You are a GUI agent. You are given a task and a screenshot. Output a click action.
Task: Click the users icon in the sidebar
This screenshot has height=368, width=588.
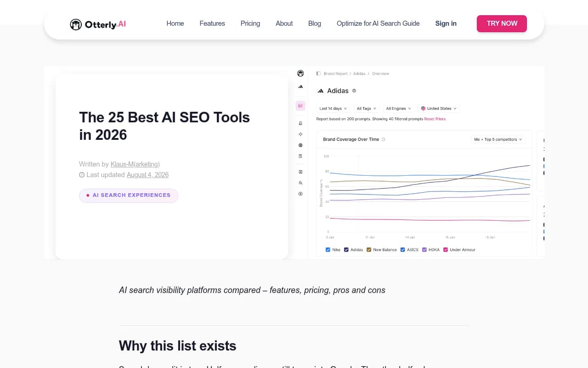(x=300, y=183)
